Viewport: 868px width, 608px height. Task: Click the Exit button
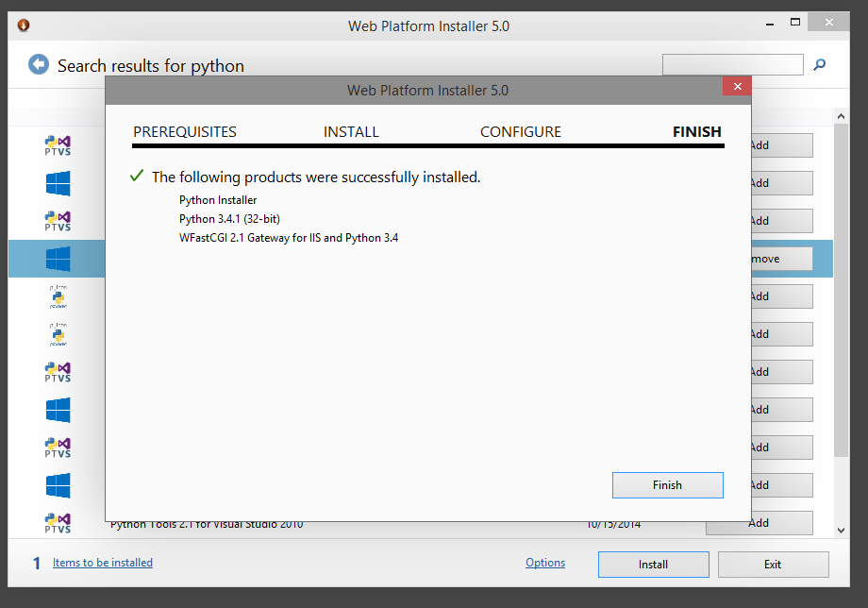point(774,565)
